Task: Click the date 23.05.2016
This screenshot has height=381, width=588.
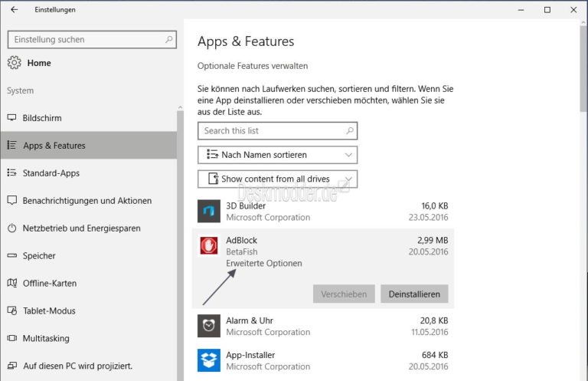Action: point(428,218)
